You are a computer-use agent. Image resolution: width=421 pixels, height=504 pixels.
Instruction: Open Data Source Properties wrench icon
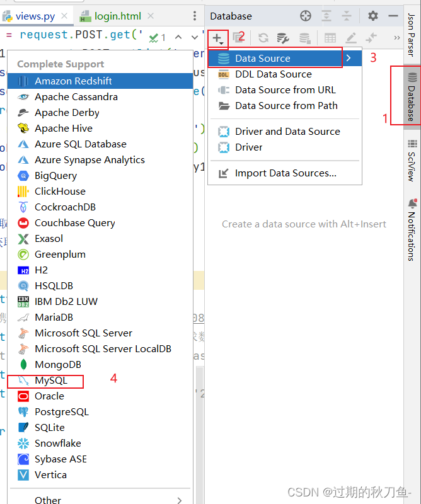[283, 38]
